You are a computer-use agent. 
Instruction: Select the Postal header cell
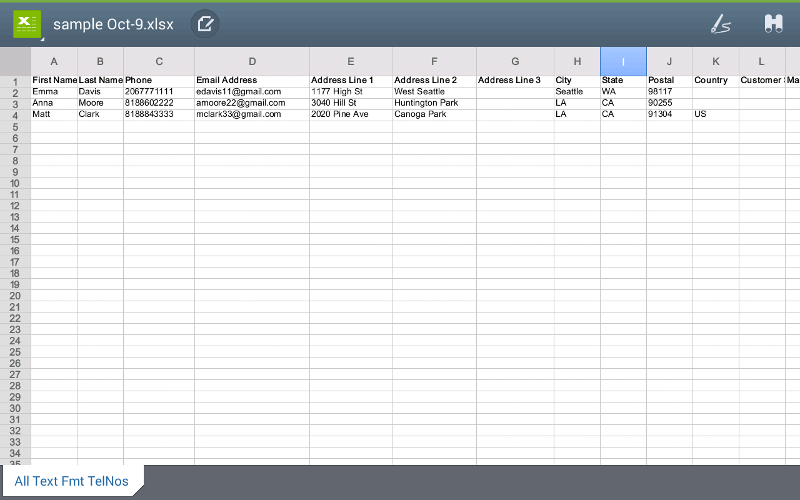tap(669, 80)
